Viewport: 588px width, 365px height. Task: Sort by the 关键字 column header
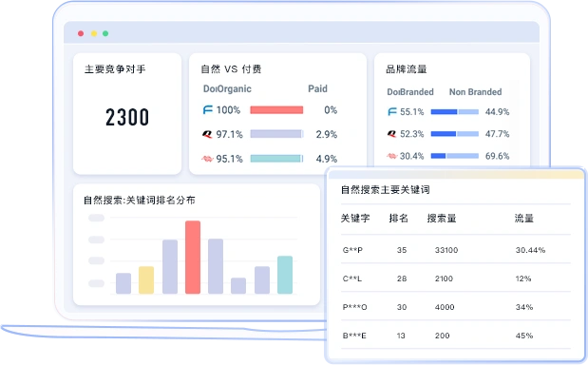355,218
